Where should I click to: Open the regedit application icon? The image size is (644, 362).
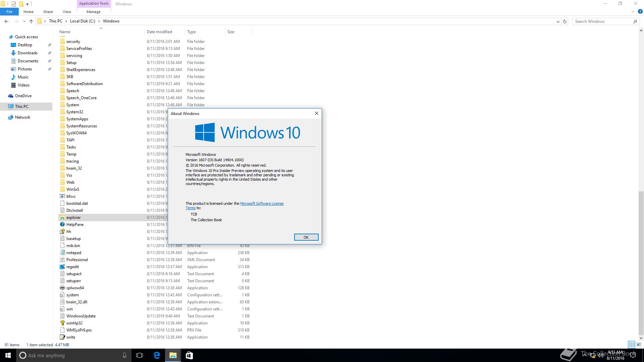62,267
